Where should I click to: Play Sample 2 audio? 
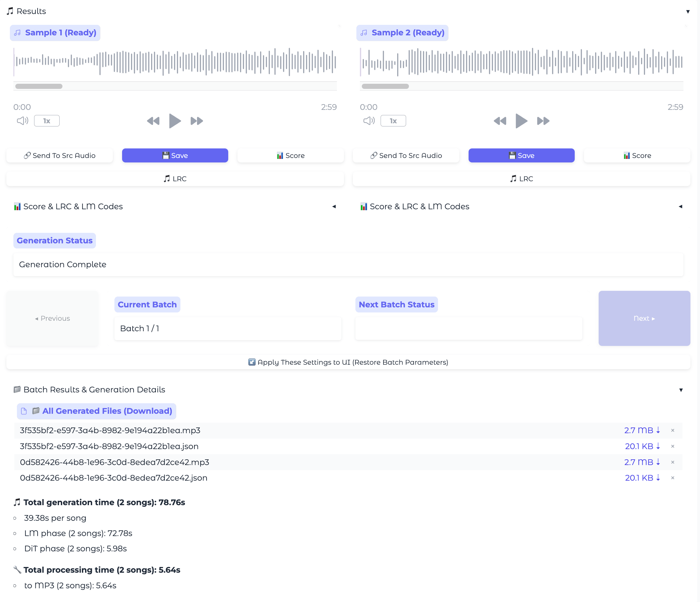coord(521,121)
